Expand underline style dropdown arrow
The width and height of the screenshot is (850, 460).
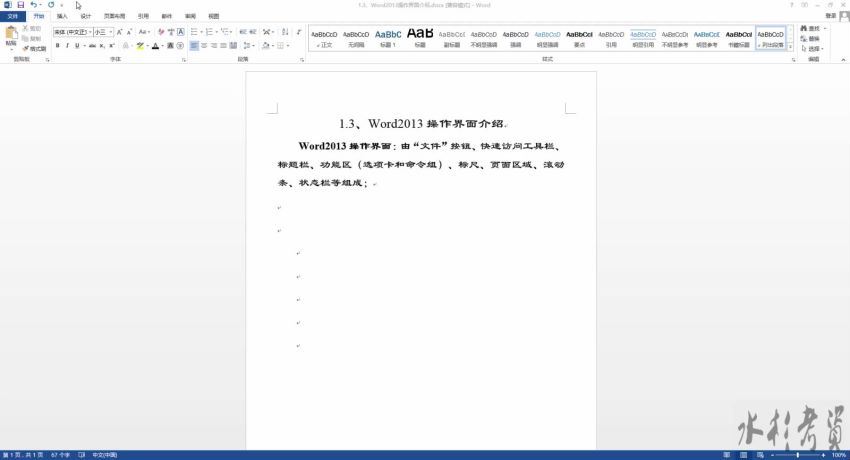click(x=84, y=46)
